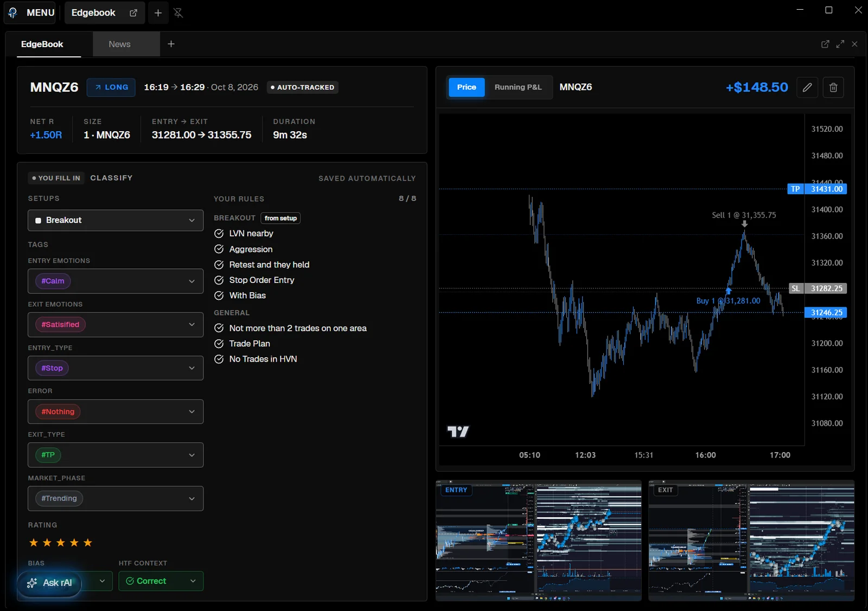Image resolution: width=868 pixels, height=611 pixels.
Task: Open the Entry_Type #Stop dropdown
Action: coord(116,368)
